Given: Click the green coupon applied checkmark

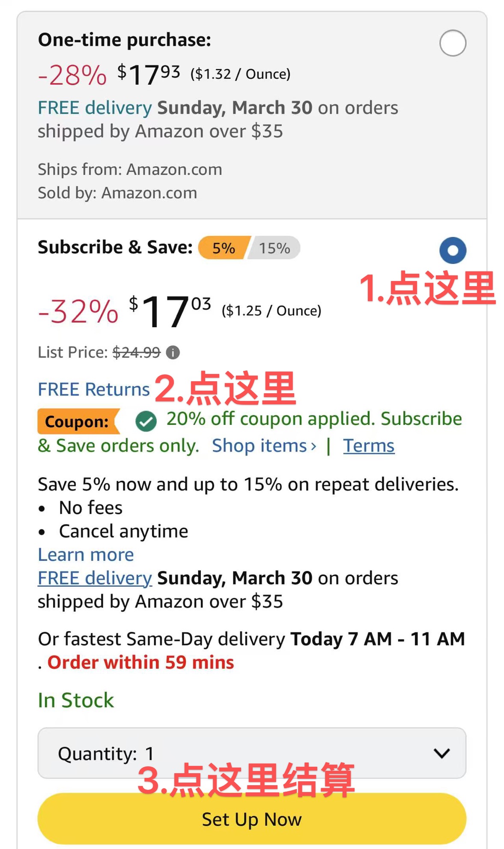Looking at the screenshot, I should [x=146, y=421].
